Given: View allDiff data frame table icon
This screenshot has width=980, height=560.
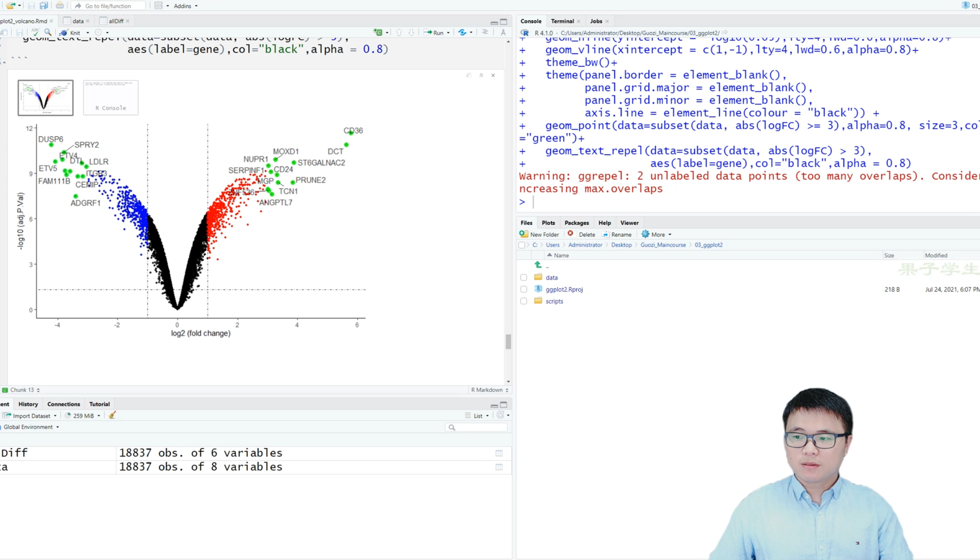Looking at the screenshot, I should click(499, 453).
